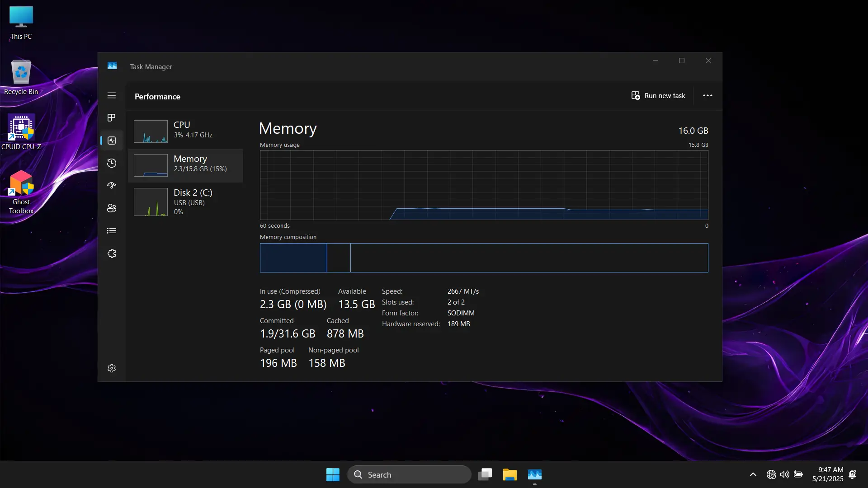This screenshot has height=488, width=868.
Task: Expand hidden icons in the system tray
Action: point(753,474)
